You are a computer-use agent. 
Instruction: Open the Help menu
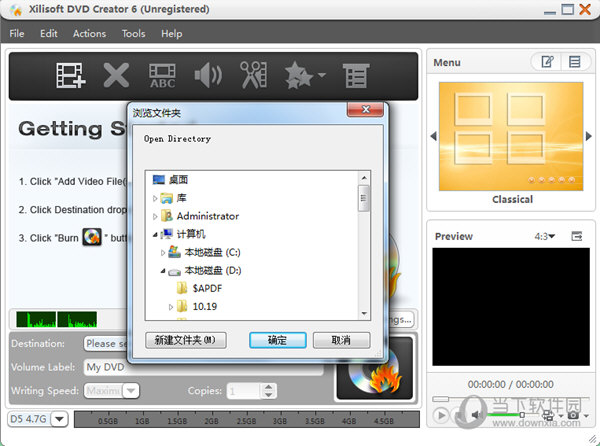tap(171, 34)
